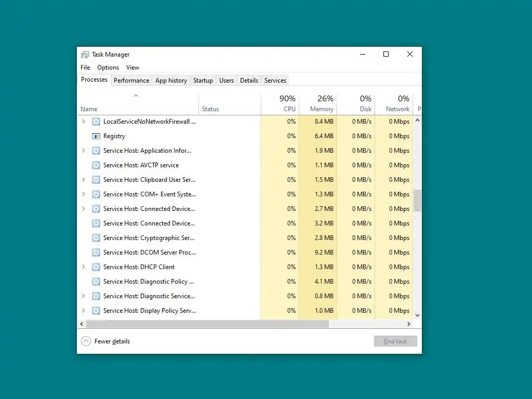This screenshot has height=399, width=532.
Task: Expand Service Host: Diagnostic Service... row
Action: (x=84, y=296)
